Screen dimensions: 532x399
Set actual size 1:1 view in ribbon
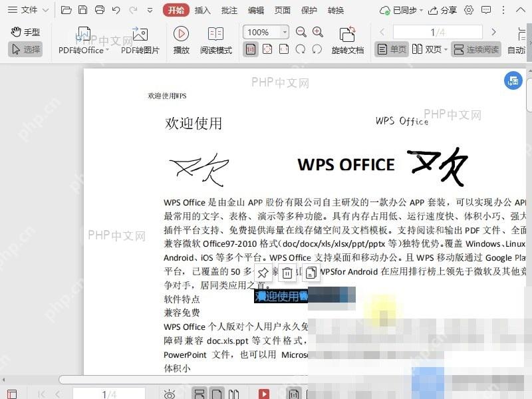[x=251, y=49]
